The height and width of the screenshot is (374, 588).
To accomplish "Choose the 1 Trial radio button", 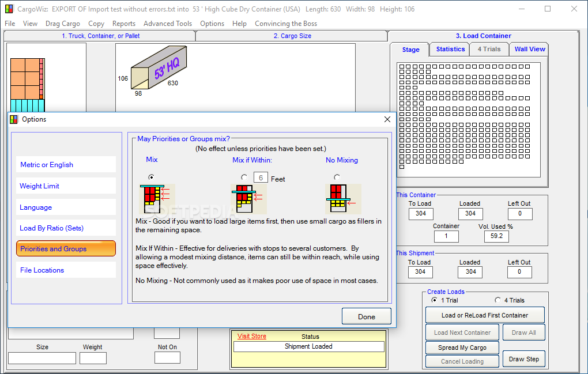I will pyautogui.click(x=434, y=300).
